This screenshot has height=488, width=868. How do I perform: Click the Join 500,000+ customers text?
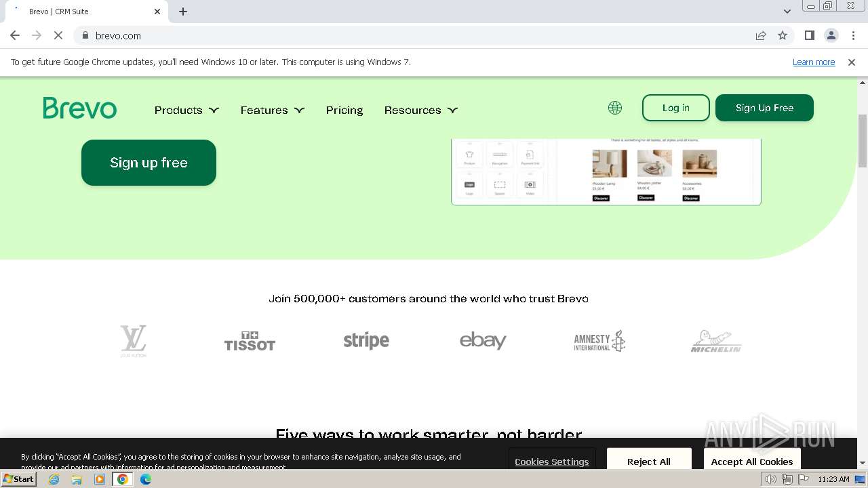[429, 298]
